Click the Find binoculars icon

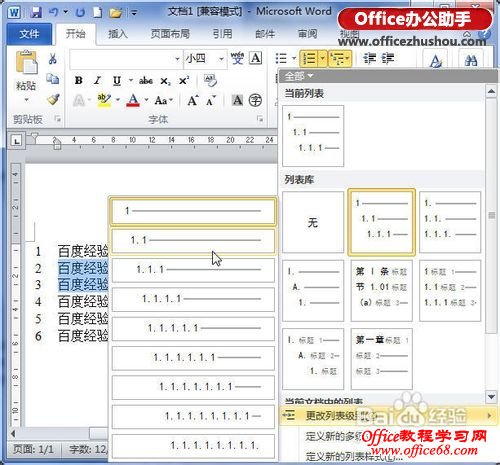coord(471,60)
